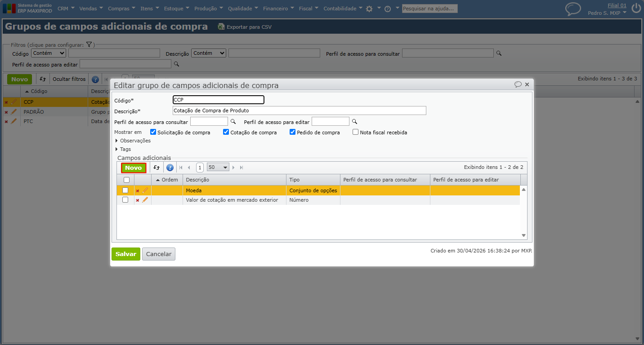Open the Vendas menu

pos(91,8)
